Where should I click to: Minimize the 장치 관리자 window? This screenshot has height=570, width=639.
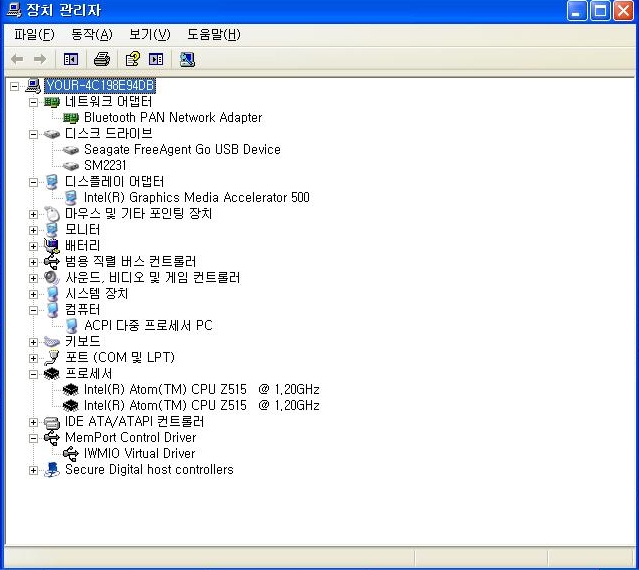(577, 11)
